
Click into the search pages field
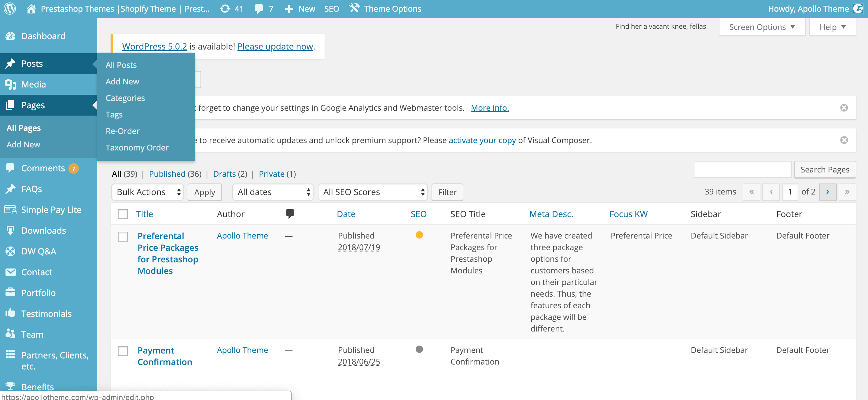click(x=742, y=169)
